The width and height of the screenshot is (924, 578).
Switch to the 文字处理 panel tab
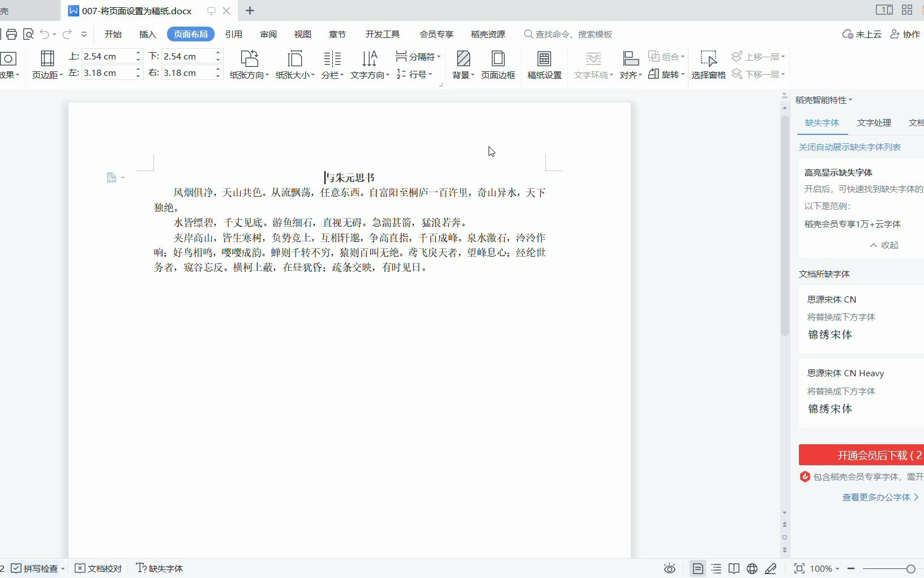click(874, 122)
